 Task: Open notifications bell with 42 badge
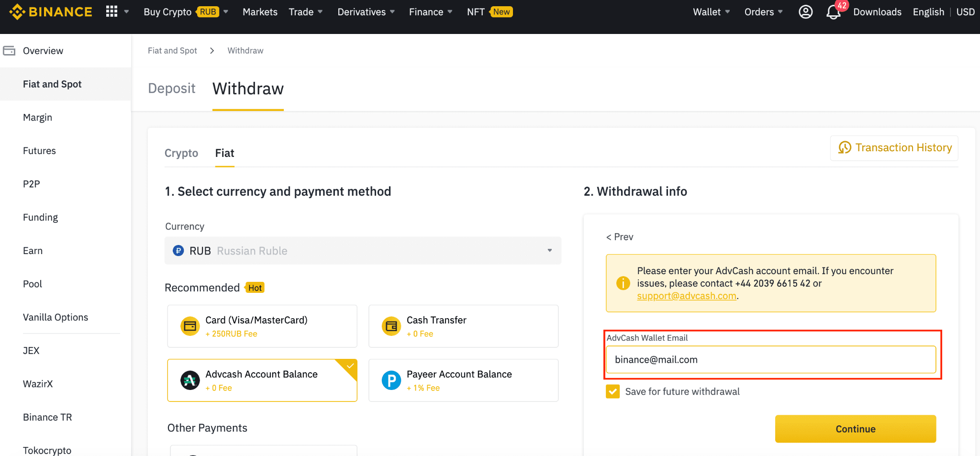834,12
